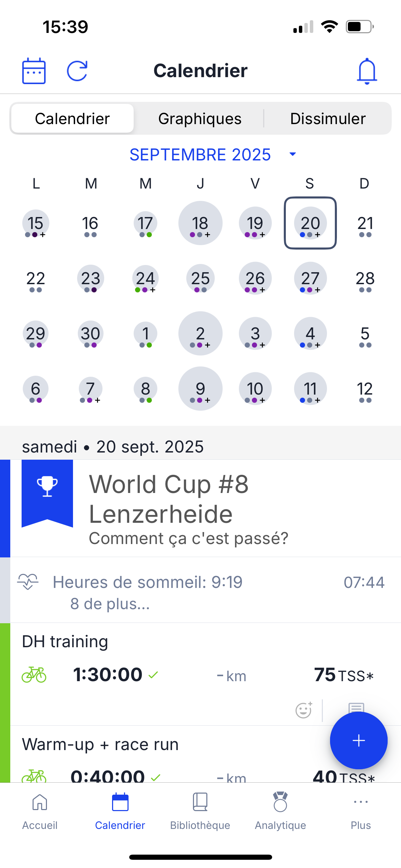The height and width of the screenshot is (868, 401).
Task: Open notifications via the bell icon
Action: [x=367, y=71]
